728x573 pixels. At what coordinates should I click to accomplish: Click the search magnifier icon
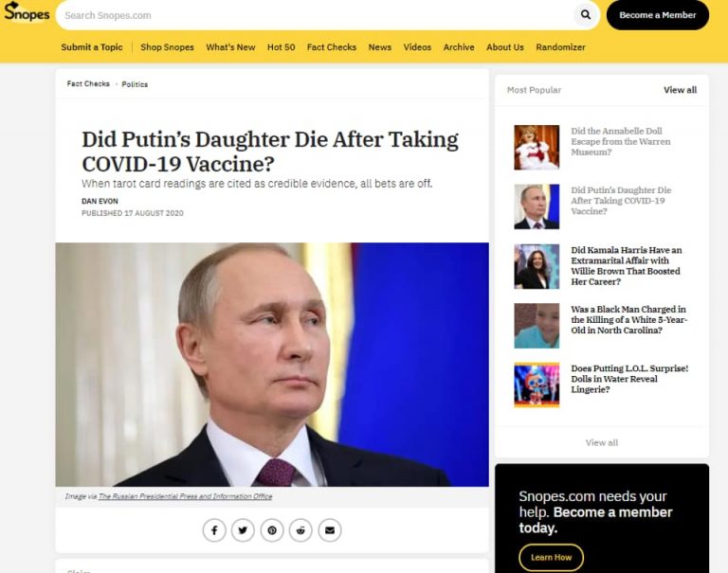tap(586, 15)
